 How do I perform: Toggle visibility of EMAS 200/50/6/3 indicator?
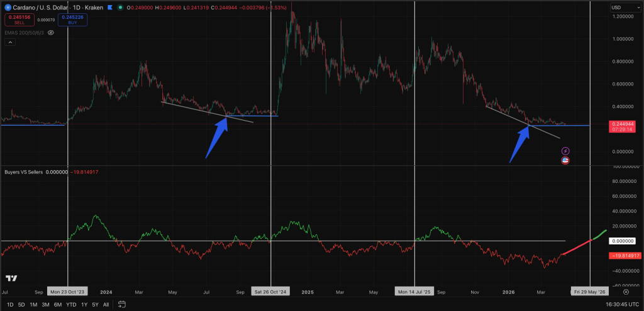click(x=51, y=31)
